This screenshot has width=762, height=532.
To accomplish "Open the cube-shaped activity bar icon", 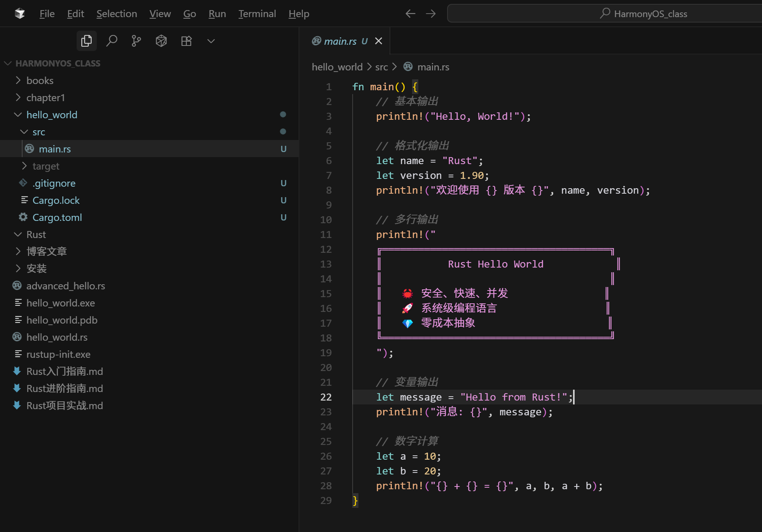I will click(x=161, y=41).
